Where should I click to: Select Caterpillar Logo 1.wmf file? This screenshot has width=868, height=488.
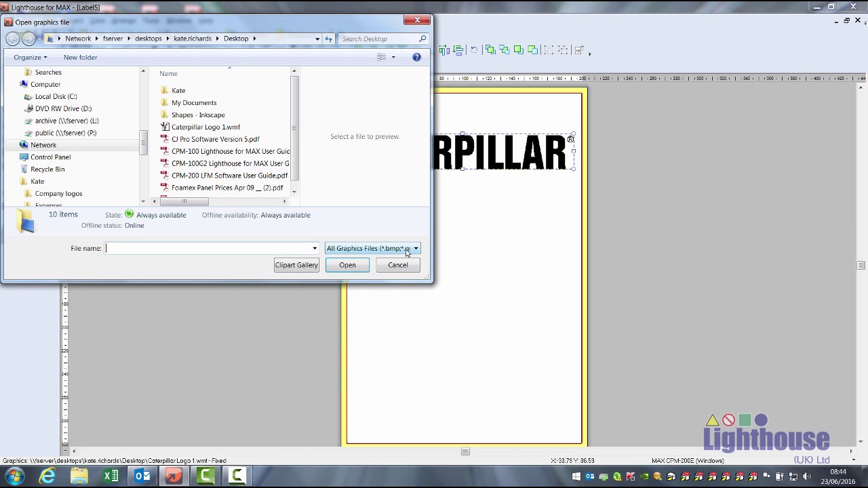tap(205, 127)
